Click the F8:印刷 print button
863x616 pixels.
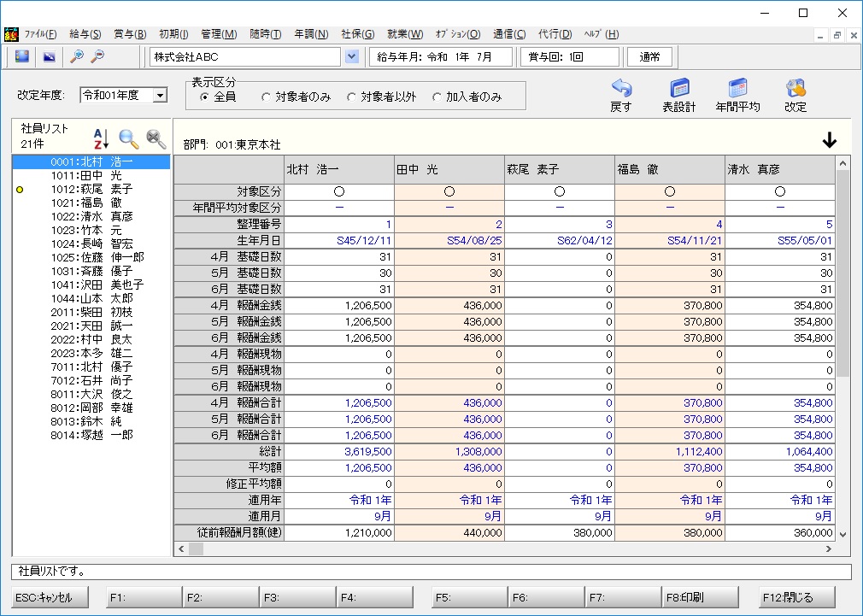coord(700,597)
